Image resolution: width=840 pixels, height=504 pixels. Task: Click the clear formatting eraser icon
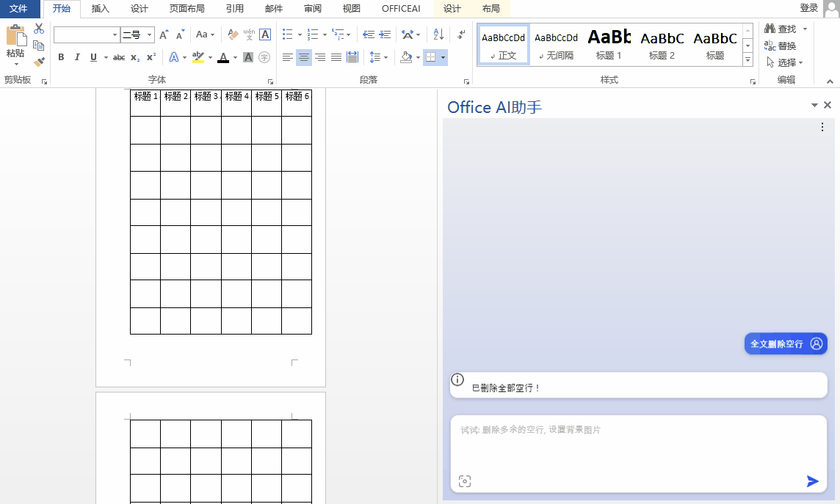(233, 34)
